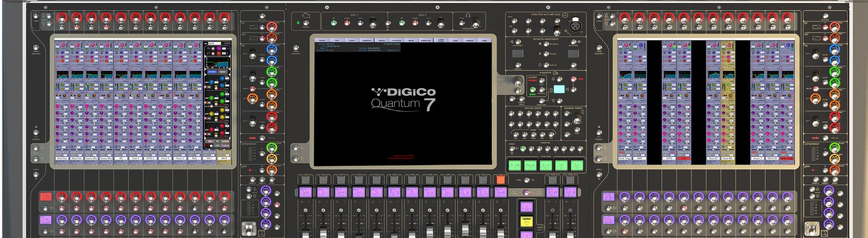Tap the green snapshot update group button

tap(533, 90)
